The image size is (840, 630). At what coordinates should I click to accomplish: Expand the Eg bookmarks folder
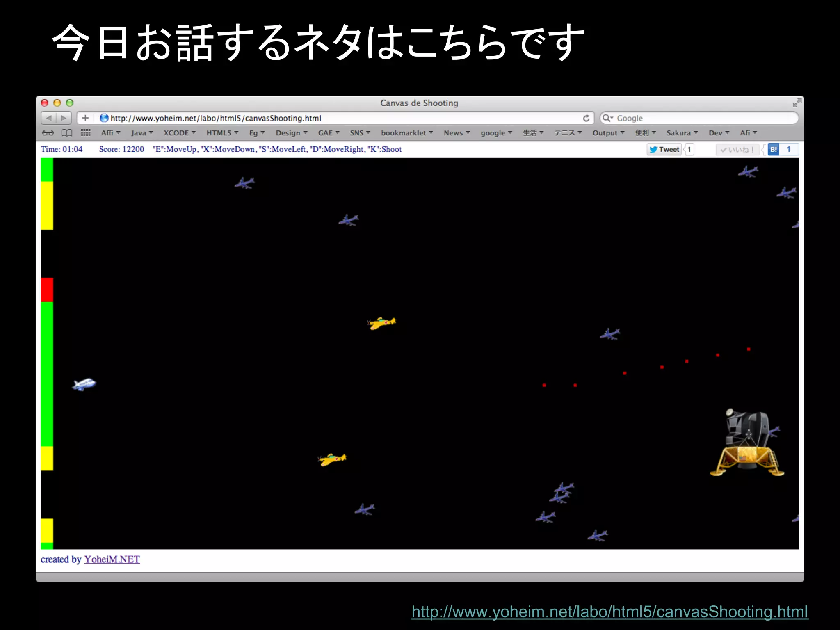(257, 133)
